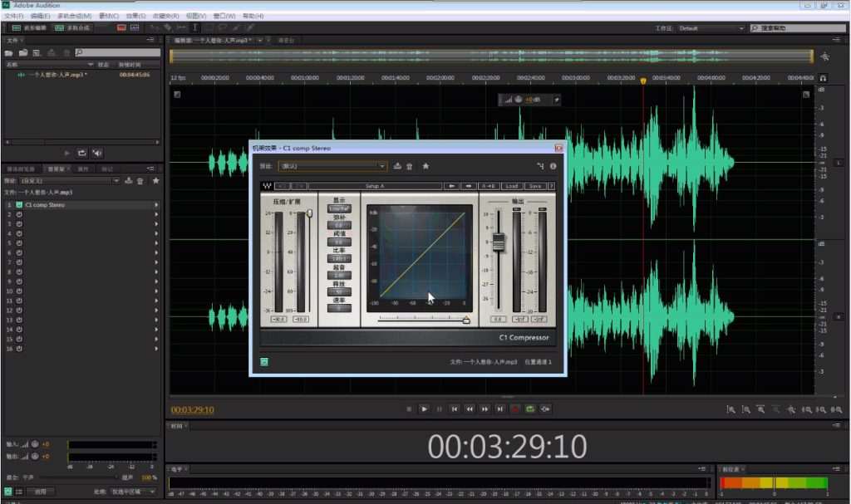Show the spectral frequency display
The width and height of the screenshot is (851, 504).
pyautogui.click(x=121, y=27)
